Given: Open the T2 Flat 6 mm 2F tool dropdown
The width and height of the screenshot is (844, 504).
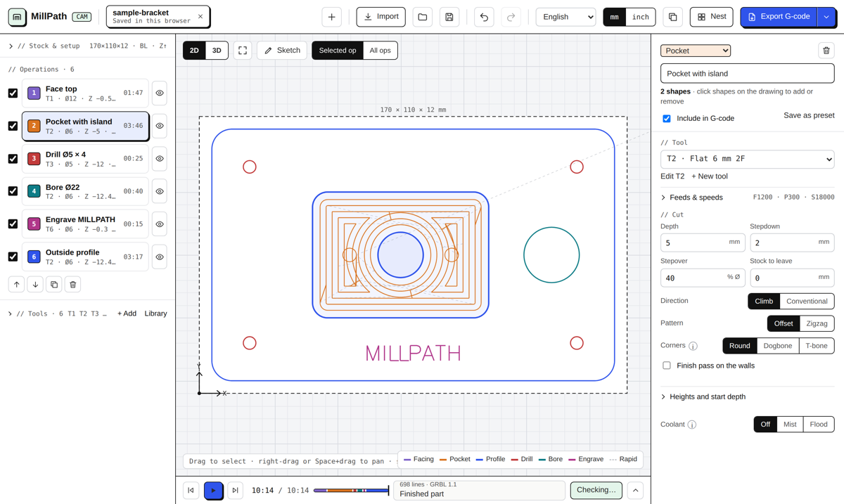Looking at the screenshot, I should [x=747, y=159].
